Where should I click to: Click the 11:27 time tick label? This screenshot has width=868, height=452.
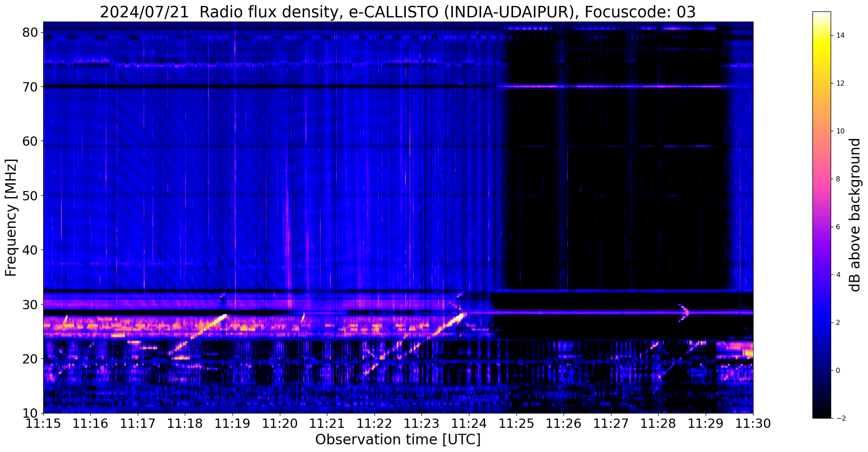pos(611,423)
